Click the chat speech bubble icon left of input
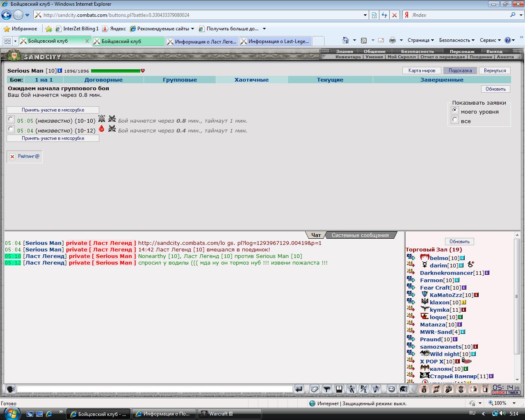 (11, 389)
